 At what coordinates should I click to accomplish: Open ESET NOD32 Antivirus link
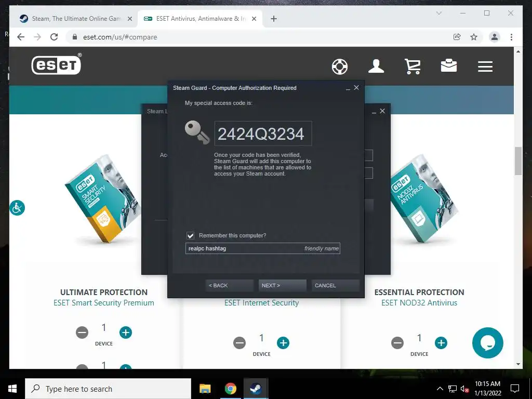419,303
